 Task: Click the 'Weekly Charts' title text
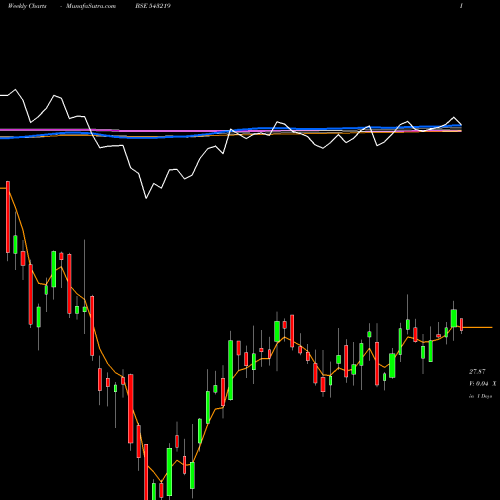click(27, 6)
